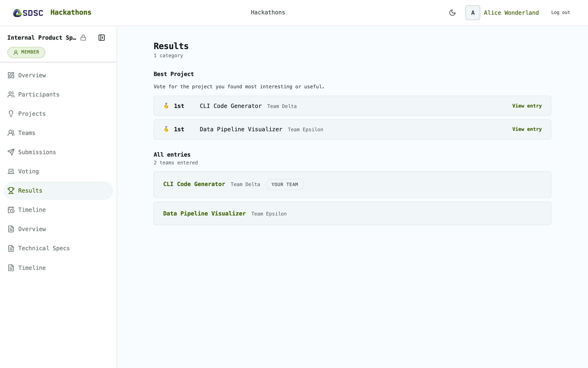Open CLI Code Generator in All entries
The height and width of the screenshot is (368, 588).
(x=194, y=184)
